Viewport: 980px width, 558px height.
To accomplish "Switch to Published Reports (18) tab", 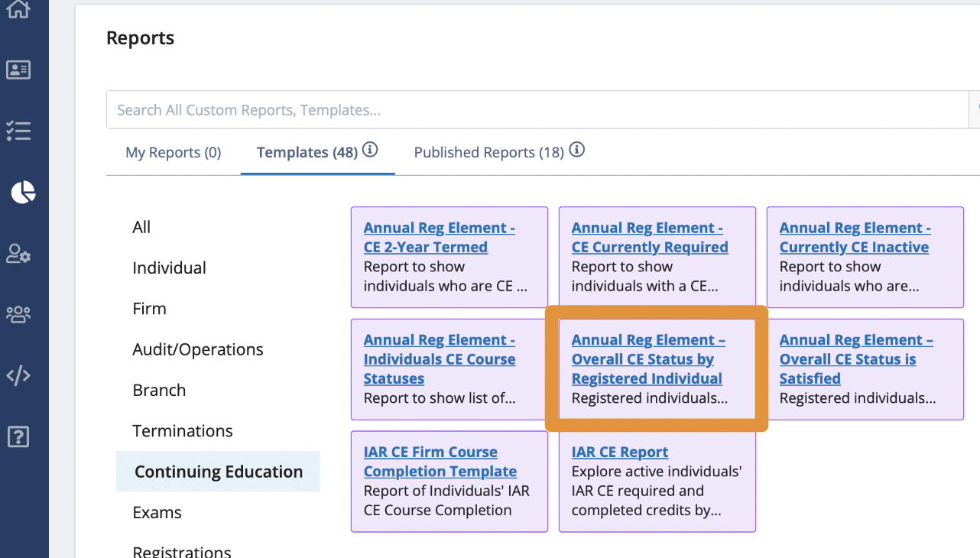I will pos(489,152).
